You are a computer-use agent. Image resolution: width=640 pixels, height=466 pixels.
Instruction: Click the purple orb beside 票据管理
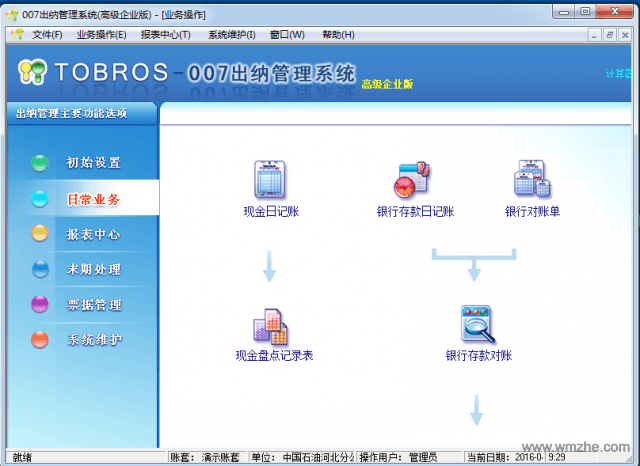[x=40, y=304]
